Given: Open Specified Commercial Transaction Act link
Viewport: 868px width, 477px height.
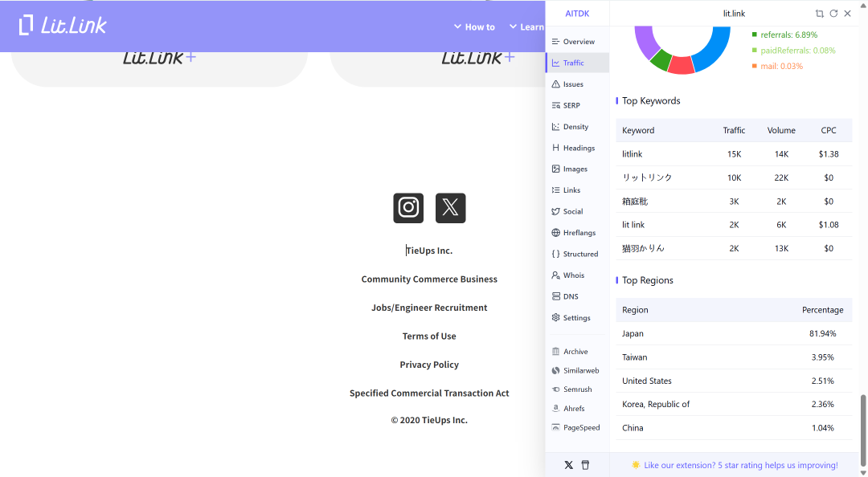Looking at the screenshot, I should [429, 393].
